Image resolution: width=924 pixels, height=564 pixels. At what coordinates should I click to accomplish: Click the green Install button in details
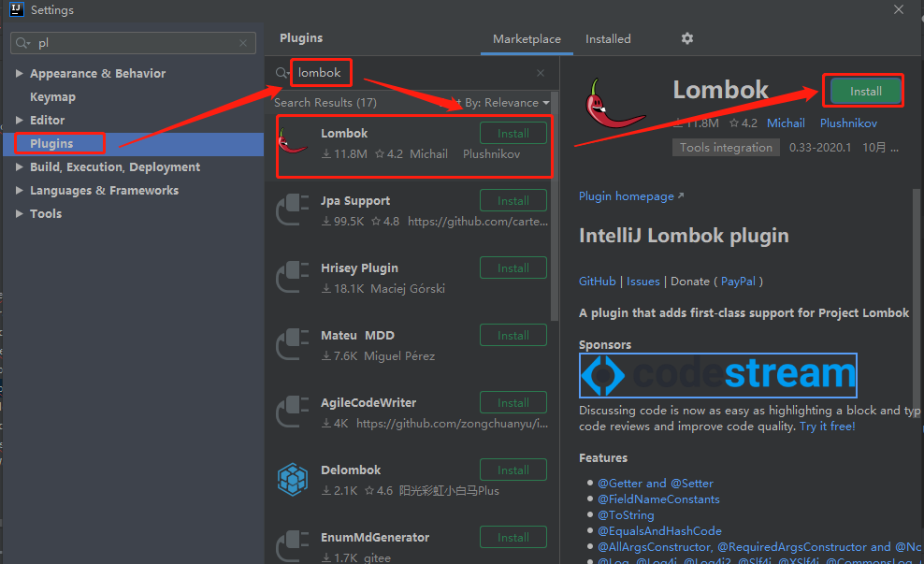(866, 92)
